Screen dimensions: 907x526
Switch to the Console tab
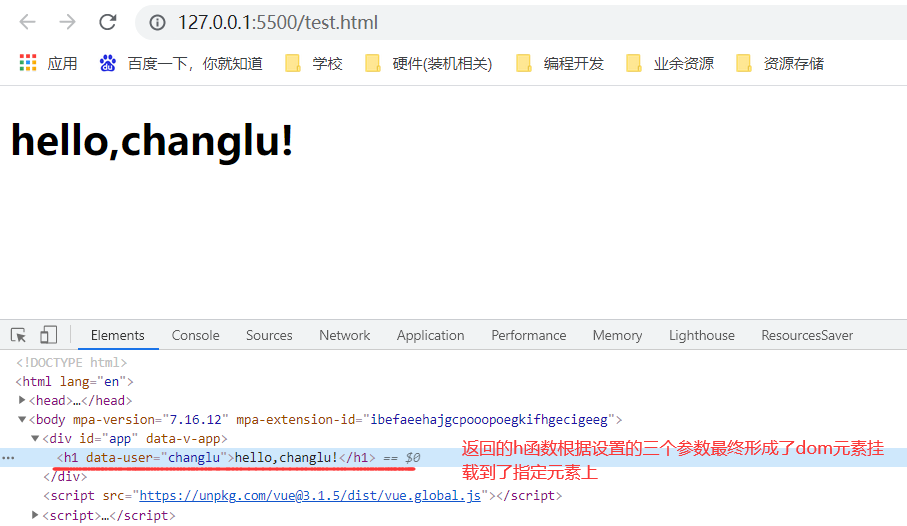196,335
